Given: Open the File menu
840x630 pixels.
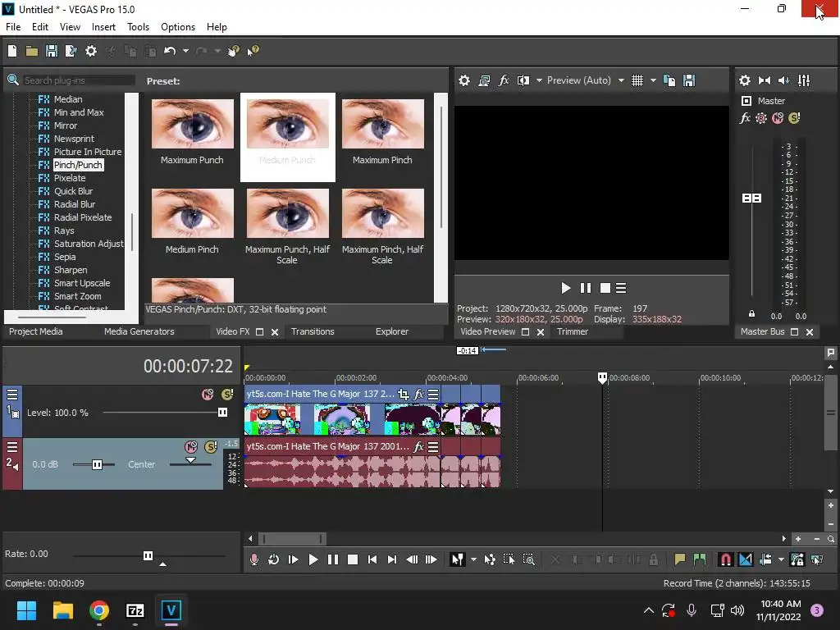Looking at the screenshot, I should (13, 27).
